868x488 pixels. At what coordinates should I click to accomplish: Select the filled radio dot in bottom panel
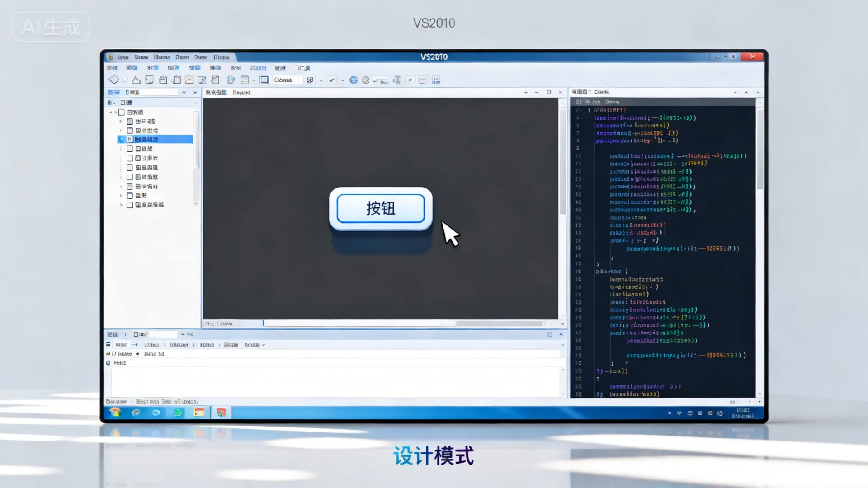click(x=137, y=354)
